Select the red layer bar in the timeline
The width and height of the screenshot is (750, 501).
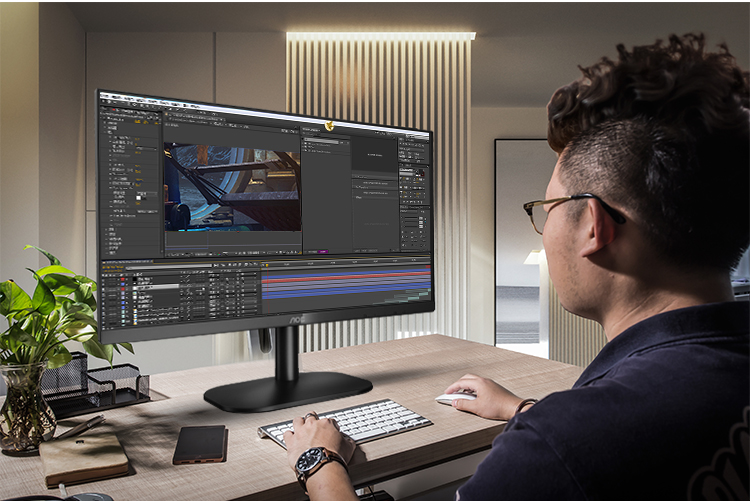click(346, 277)
